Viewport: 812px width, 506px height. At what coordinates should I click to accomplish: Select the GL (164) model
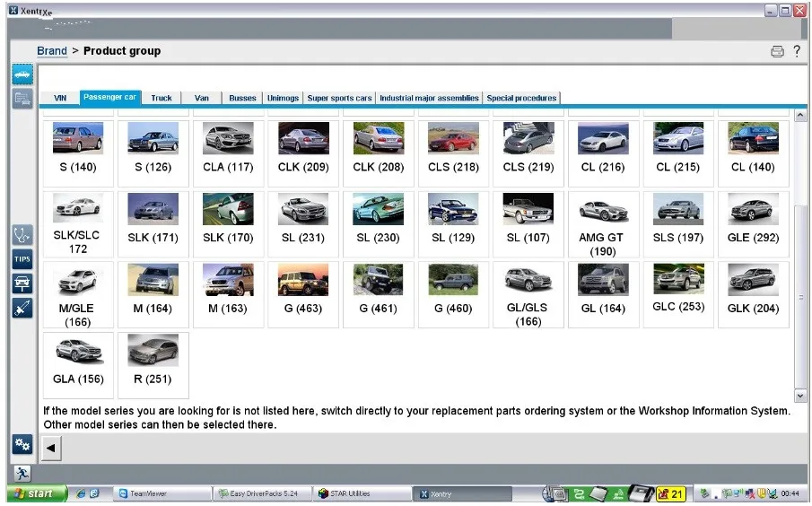pyautogui.click(x=603, y=294)
